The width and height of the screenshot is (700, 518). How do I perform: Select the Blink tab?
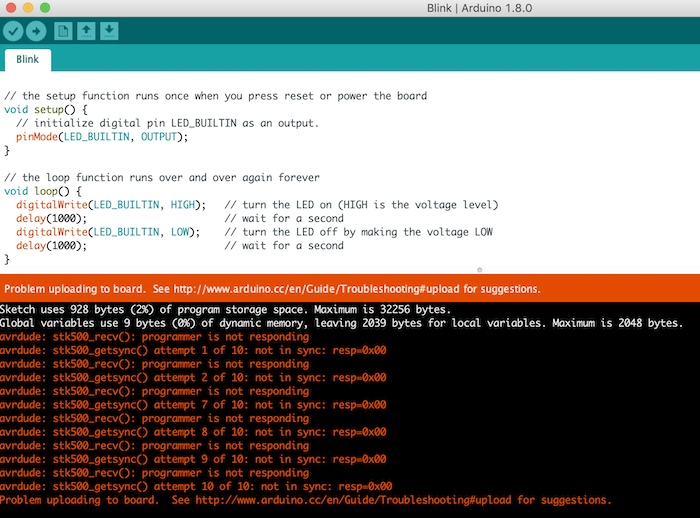pos(28,60)
